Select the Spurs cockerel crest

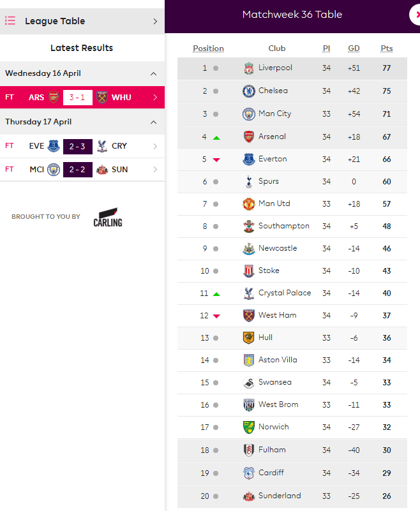tap(249, 182)
